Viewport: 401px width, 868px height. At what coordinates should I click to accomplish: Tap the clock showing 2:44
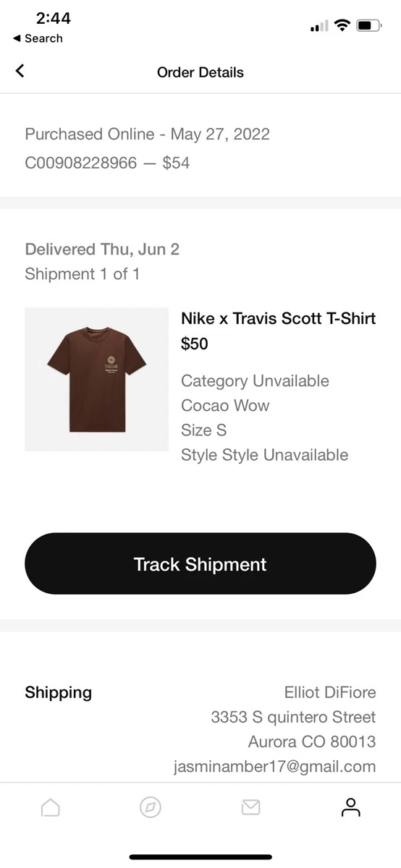(53, 18)
